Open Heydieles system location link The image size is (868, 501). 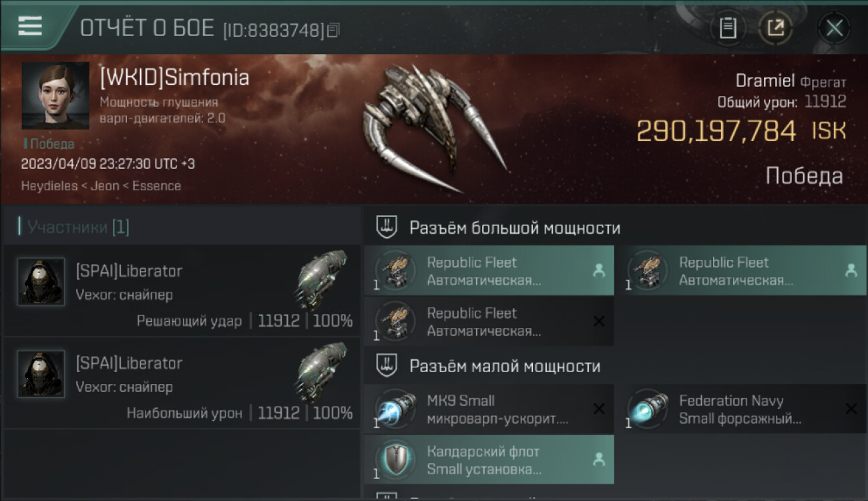coord(49,186)
